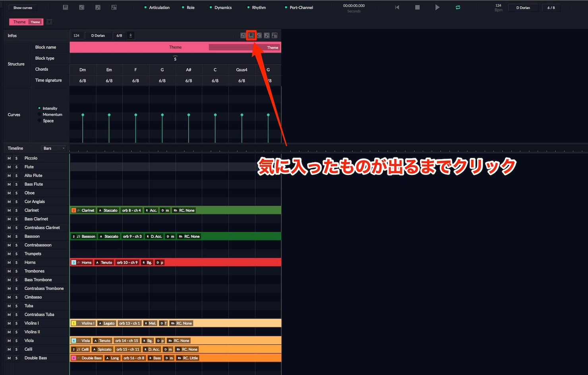Click the chord icon in Infos row
The height and width of the screenshot is (375, 588).
259,35
